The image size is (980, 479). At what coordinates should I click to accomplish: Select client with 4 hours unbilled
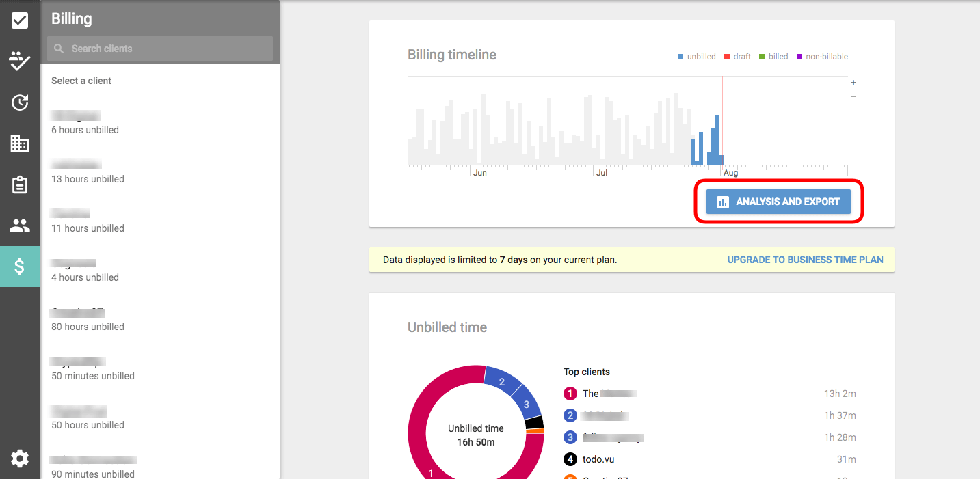[x=160, y=271]
